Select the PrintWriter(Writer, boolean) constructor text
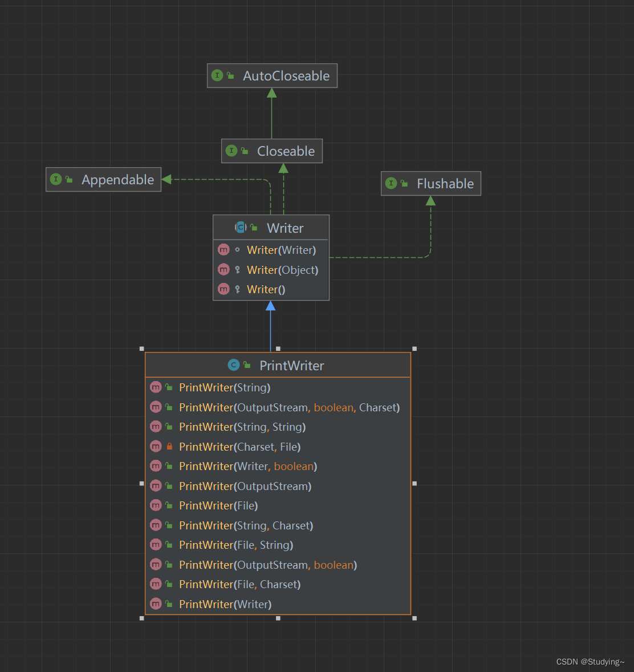The width and height of the screenshot is (634, 672). point(248,467)
